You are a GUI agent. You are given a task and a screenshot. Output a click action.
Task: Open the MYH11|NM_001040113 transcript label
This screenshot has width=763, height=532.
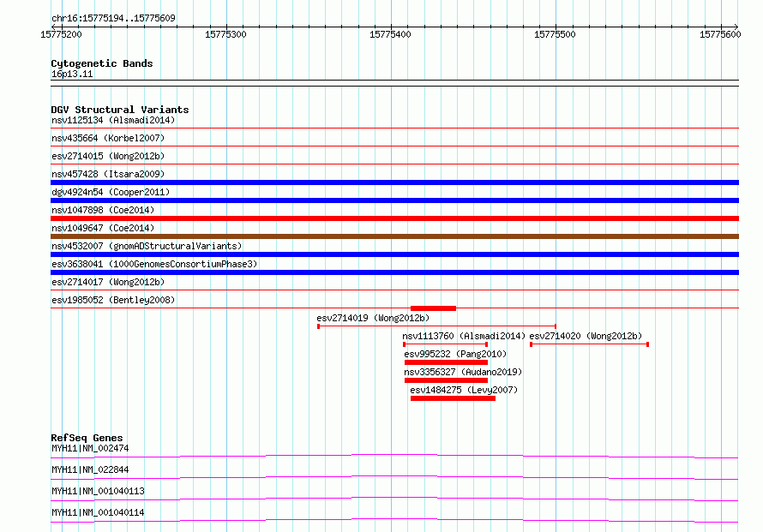(98, 491)
